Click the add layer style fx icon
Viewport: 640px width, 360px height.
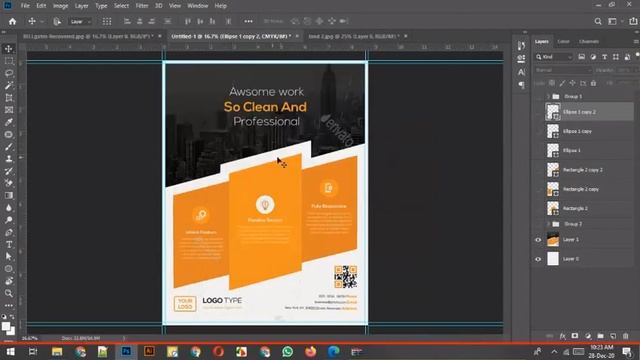pos(562,336)
